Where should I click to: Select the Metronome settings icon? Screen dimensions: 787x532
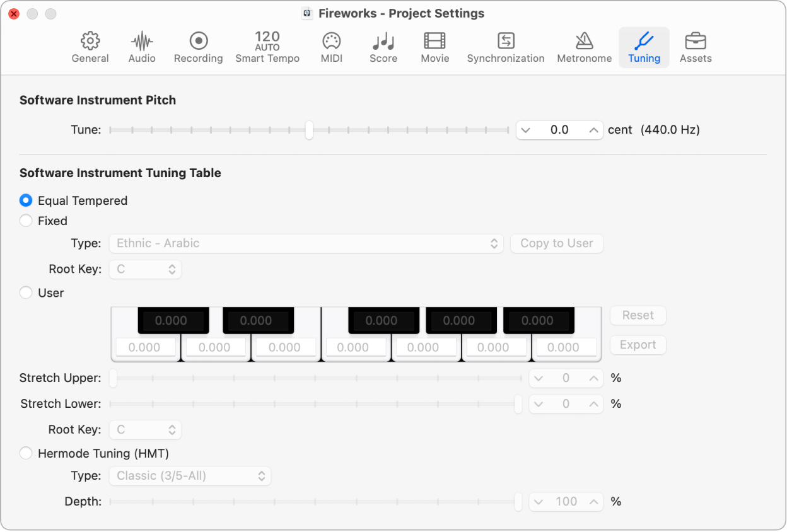584,47
